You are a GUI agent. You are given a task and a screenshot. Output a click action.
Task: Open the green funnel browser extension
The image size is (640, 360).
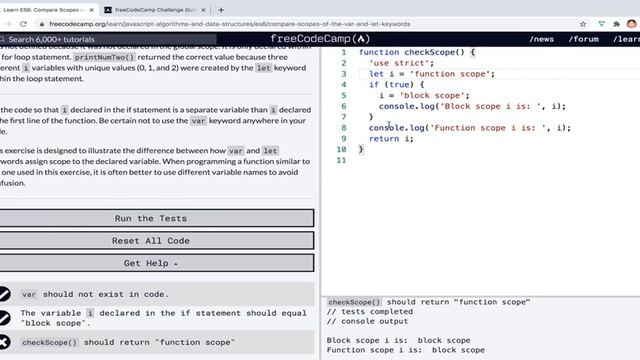point(602,24)
